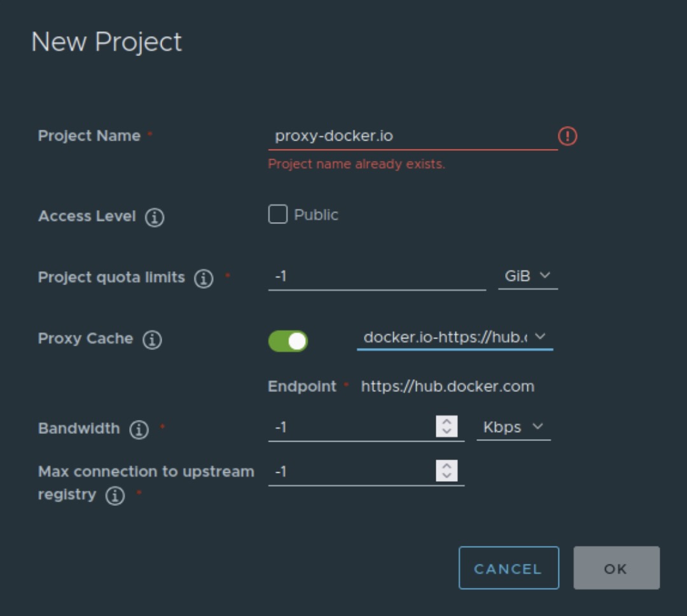Click Max connection to upstream registry info icon

[114, 496]
